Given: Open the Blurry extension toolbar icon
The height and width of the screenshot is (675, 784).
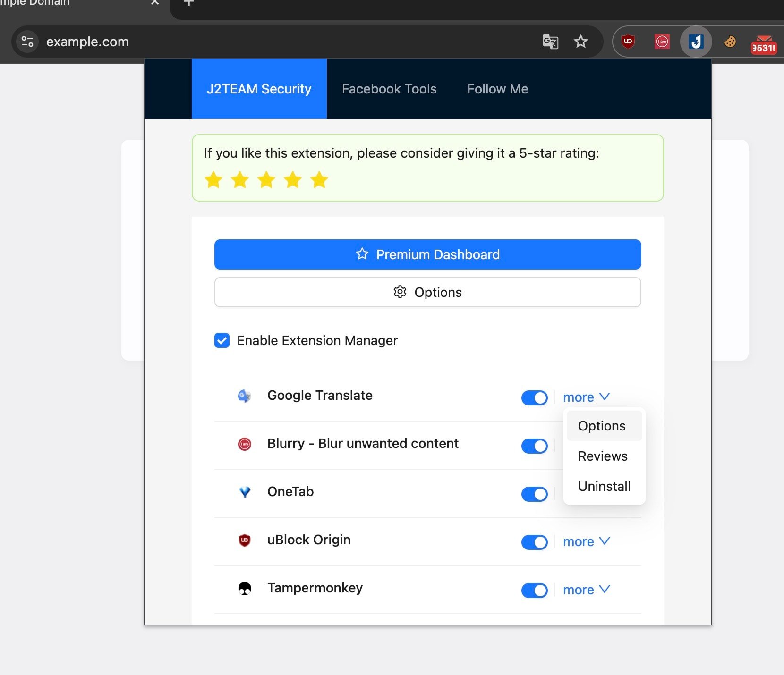Looking at the screenshot, I should [662, 42].
